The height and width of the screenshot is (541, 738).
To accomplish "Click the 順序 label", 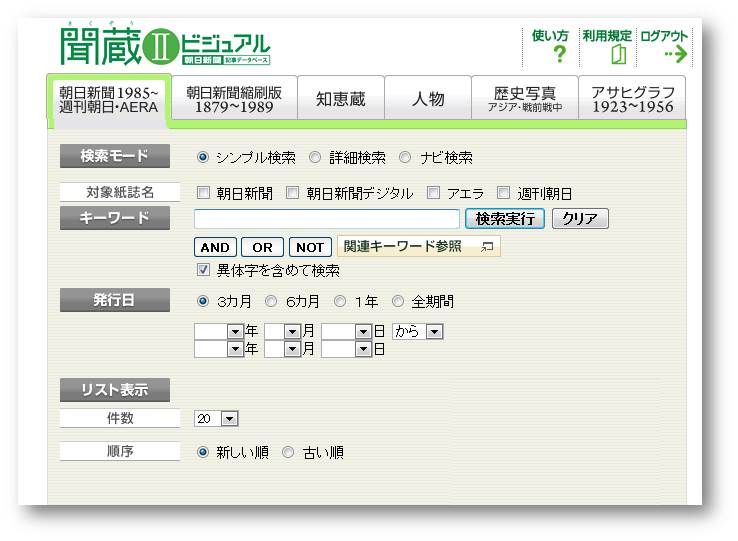I will pos(120,451).
